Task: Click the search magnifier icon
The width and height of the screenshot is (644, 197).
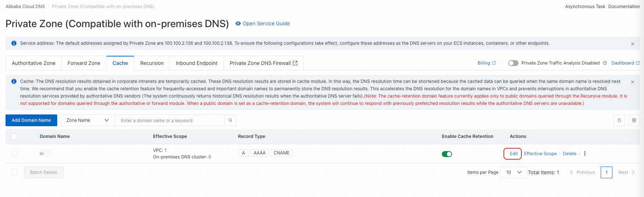Action: click(230, 120)
